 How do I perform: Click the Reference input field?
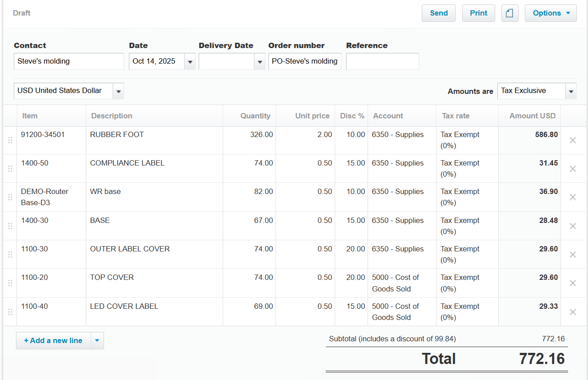[x=382, y=61]
